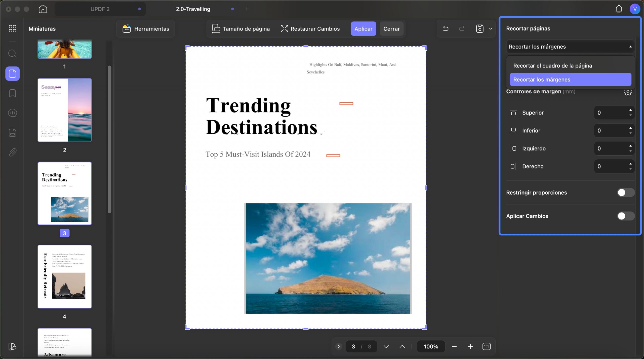Select page 4 Eco-Friendly Retreats thumbnail
Image resolution: width=644 pixels, height=359 pixels.
(65, 277)
